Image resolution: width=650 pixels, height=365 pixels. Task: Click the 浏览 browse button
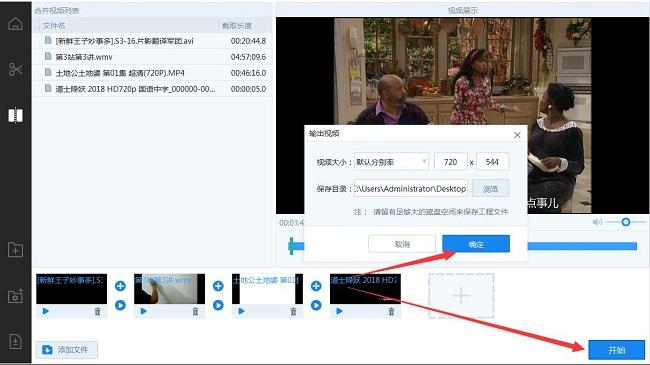(490, 189)
